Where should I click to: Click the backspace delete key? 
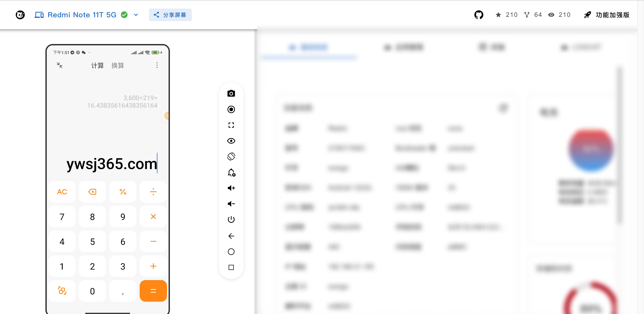pyautogui.click(x=92, y=192)
